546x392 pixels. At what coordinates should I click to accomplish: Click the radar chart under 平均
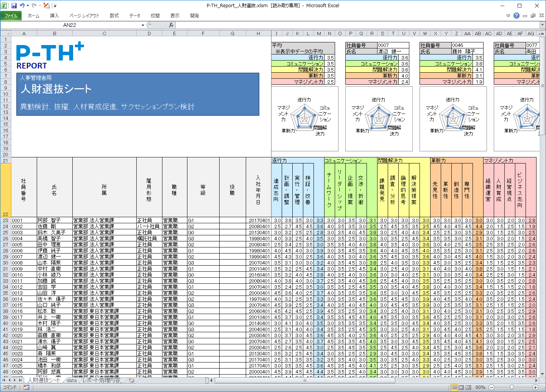[305, 118]
